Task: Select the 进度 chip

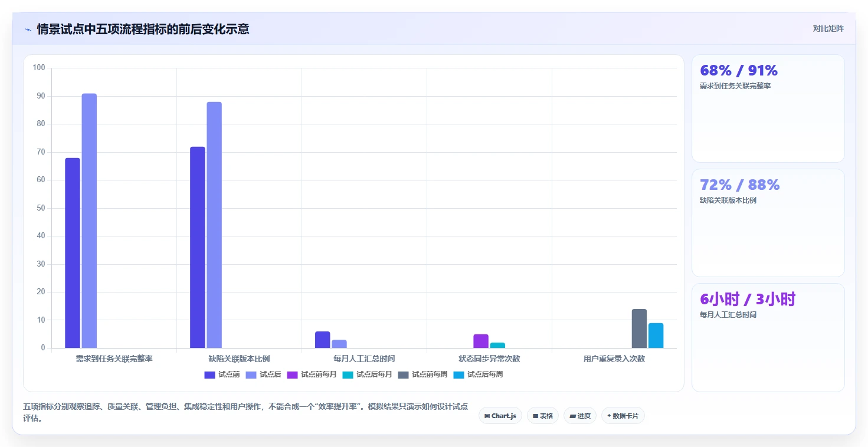Action: pyautogui.click(x=580, y=416)
